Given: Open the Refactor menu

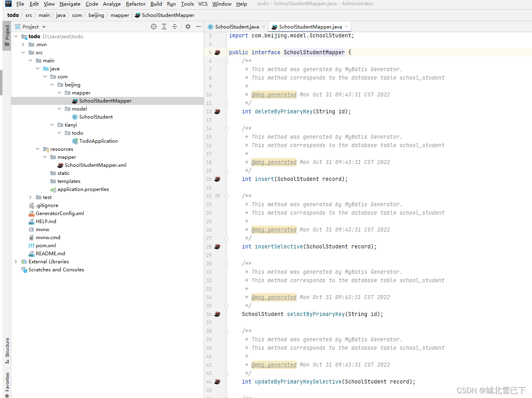Looking at the screenshot, I should point(135,4).
